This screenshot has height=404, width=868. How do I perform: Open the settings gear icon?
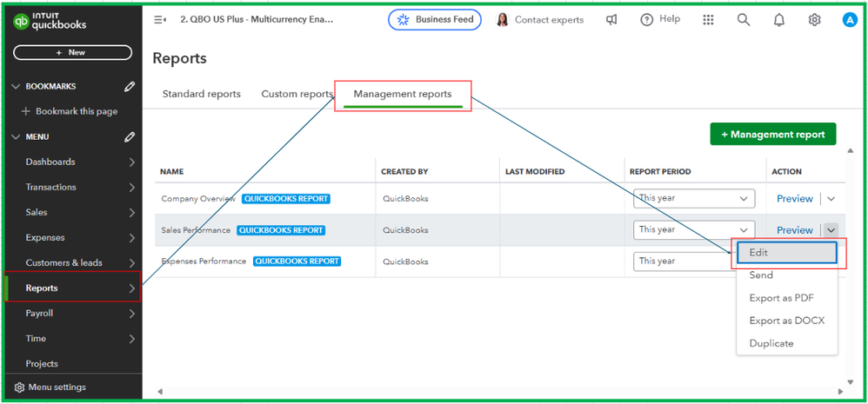point(814,20)
